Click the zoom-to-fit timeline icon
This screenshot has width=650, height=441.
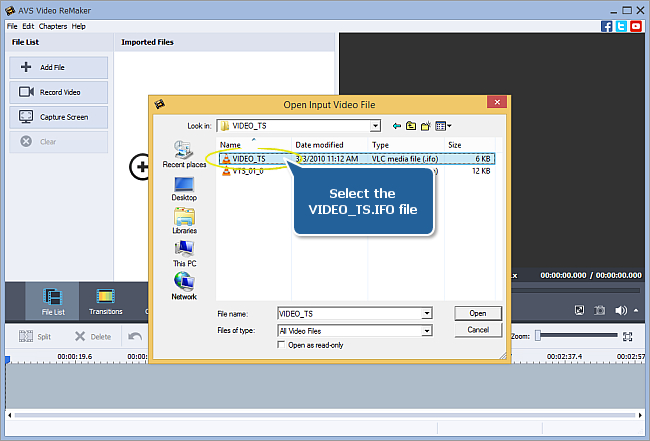click(x=628, y=336)
